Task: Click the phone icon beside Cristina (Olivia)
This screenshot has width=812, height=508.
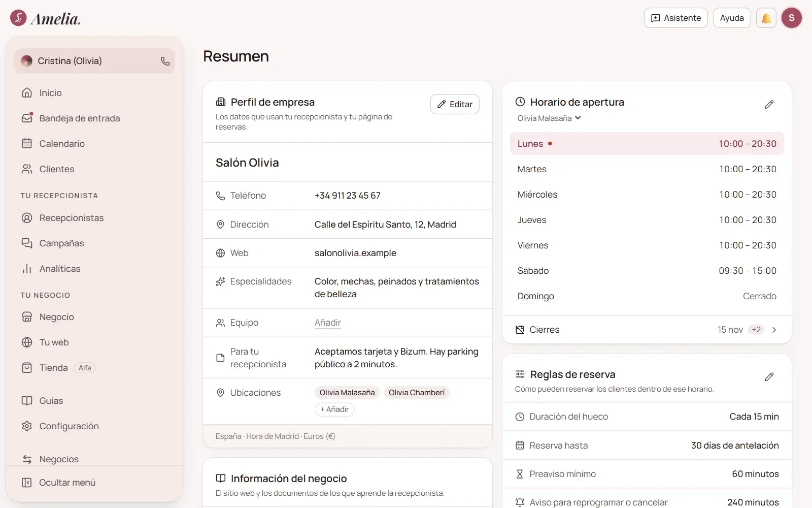Action: tap(165, 61)
